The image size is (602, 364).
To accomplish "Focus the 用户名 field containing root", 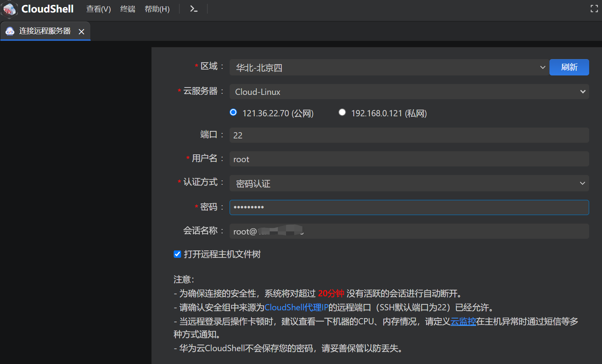I will pyautogui.click(x=409, y=159).
